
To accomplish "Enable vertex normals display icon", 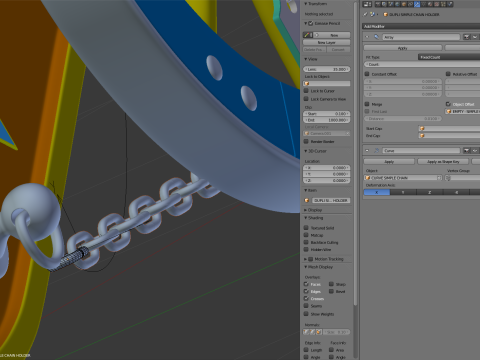I will 306,332.
